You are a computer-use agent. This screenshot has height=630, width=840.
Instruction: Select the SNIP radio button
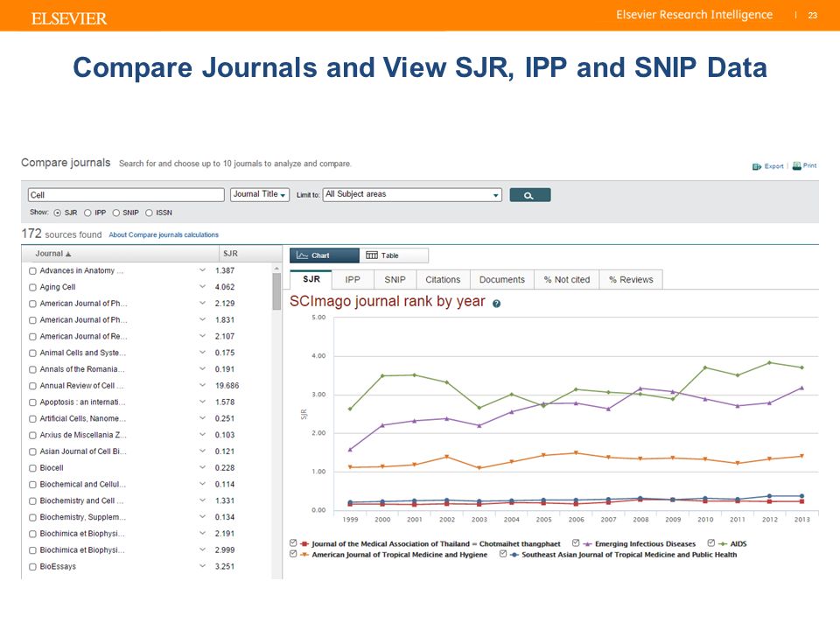pyautogui.click(x=115, y=213)
